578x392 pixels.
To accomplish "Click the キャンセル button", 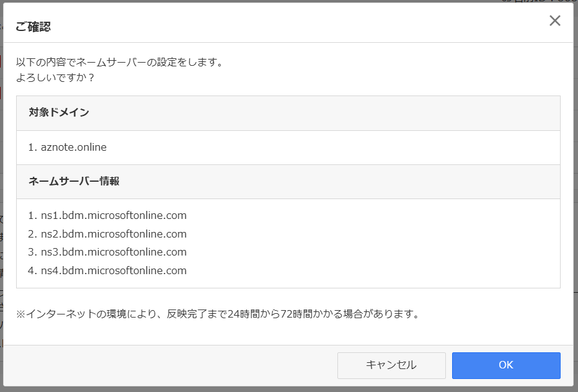I will pyautogui.click(x=391, y=365).
